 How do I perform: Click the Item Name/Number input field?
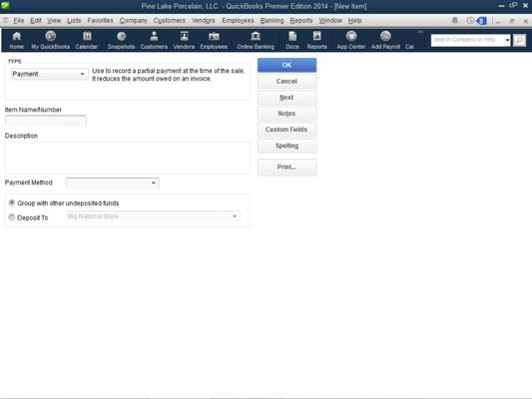click(46, 121)
